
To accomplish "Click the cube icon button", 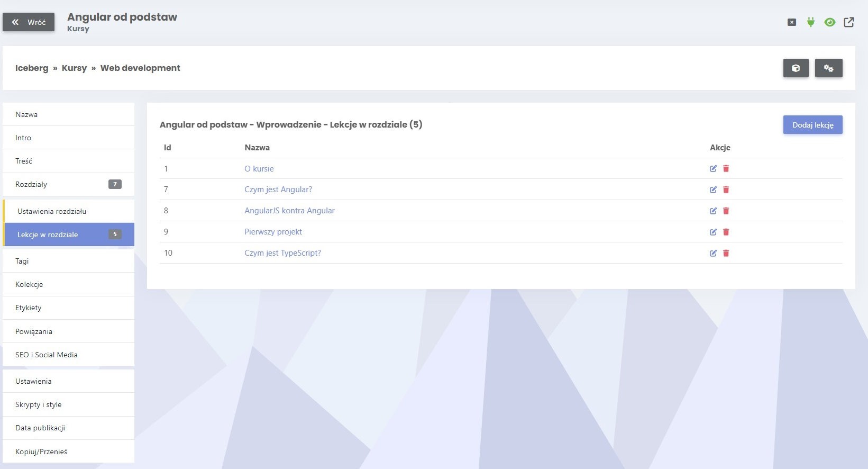I will point(796,68).
